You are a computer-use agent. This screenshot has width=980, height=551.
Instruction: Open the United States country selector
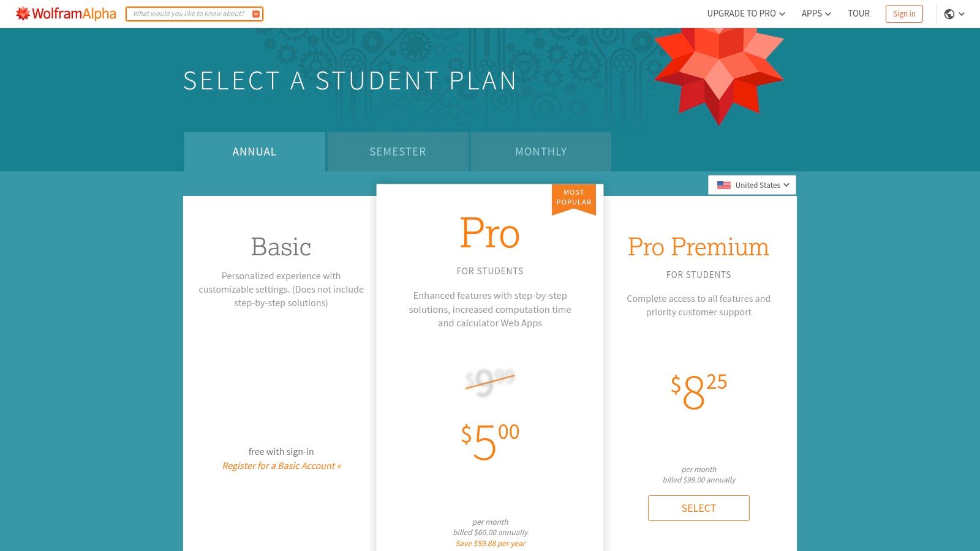click(752, 185)
